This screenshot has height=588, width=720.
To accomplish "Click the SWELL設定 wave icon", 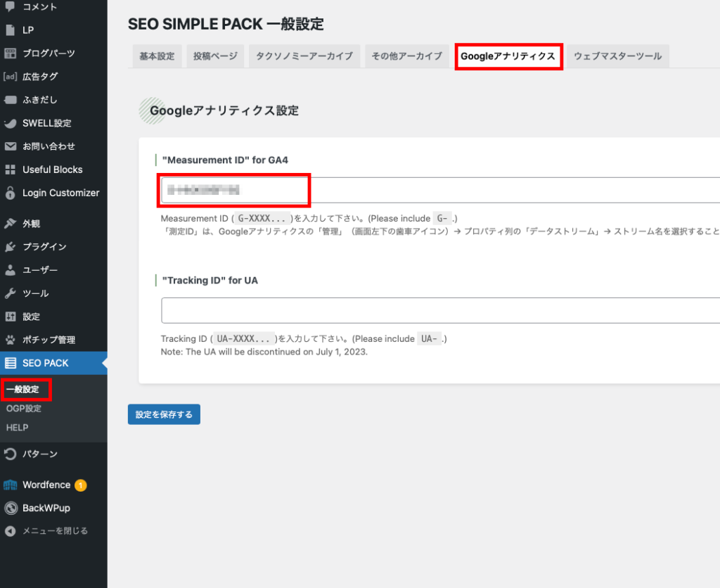I will (10, 123).
